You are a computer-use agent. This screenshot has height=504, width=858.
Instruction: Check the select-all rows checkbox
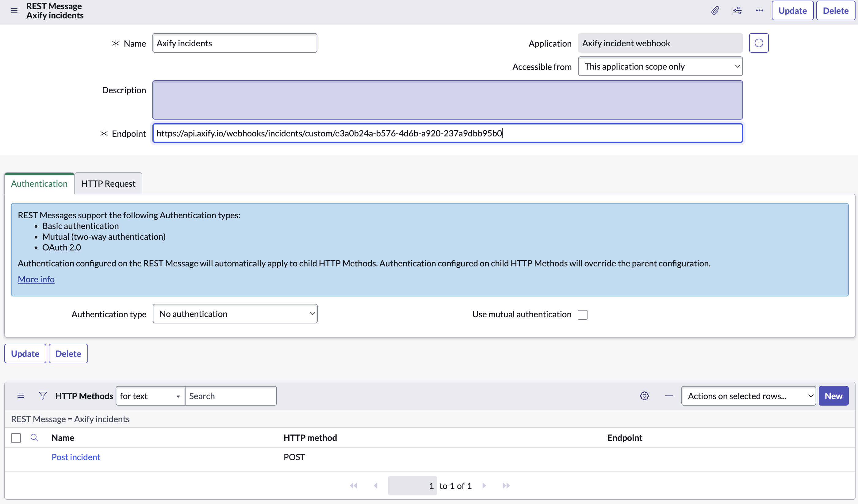pos(16,438)
